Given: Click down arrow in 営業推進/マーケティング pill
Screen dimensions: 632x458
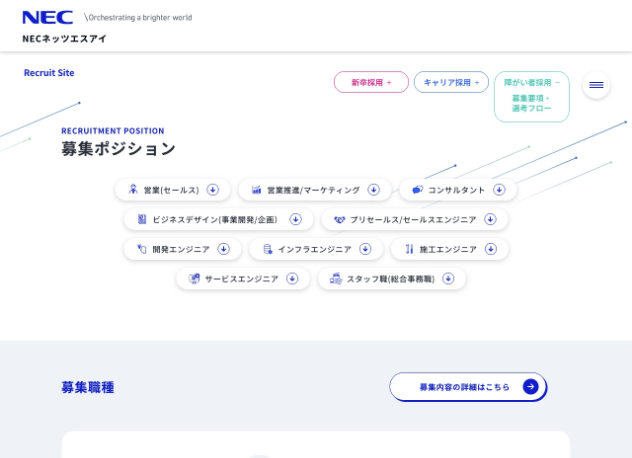Looking at the screenshot, I should (374, 189).
